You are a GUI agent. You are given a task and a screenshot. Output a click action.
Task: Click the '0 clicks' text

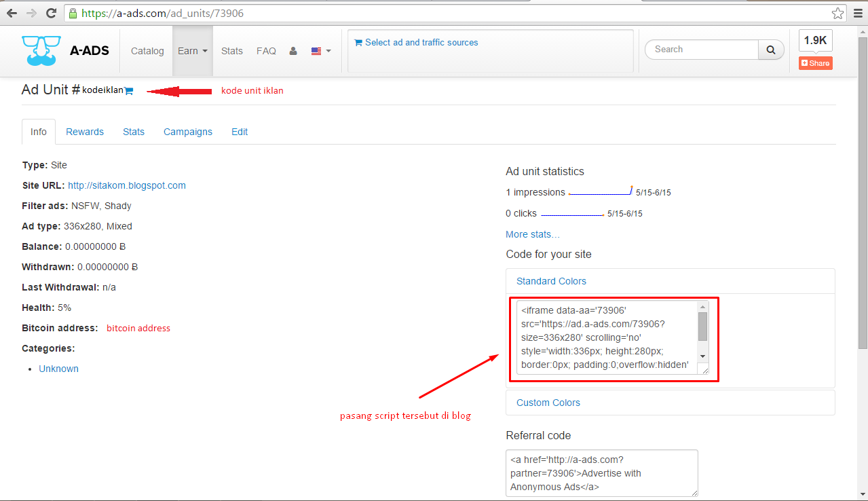pyautogui.click(x=521, y=213)
